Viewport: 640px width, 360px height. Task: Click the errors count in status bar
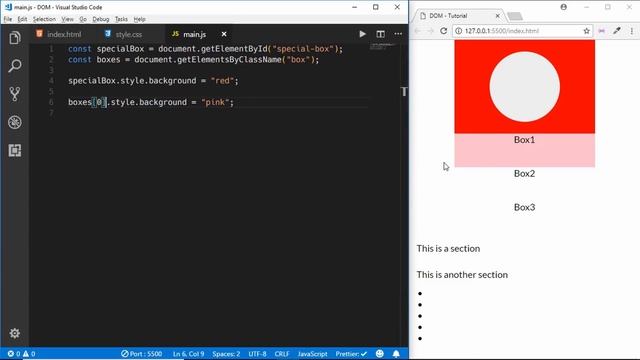coord(14,354)
